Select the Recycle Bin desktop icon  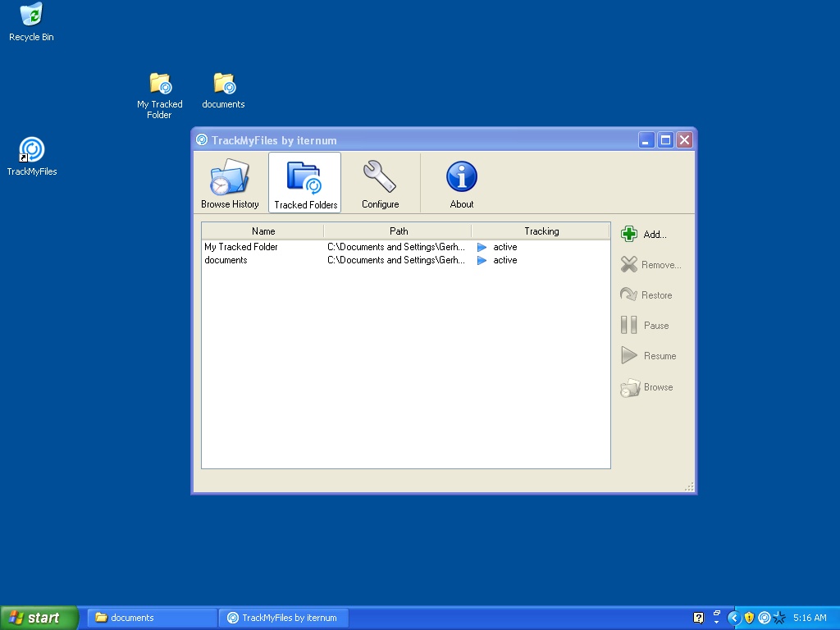pyautogui.click(x=32, y=22)
